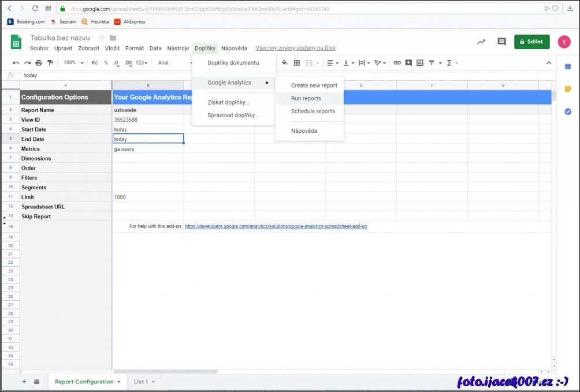Click the insert chart icon
This screenshot has height=392, width=580.
click(420, 63)
